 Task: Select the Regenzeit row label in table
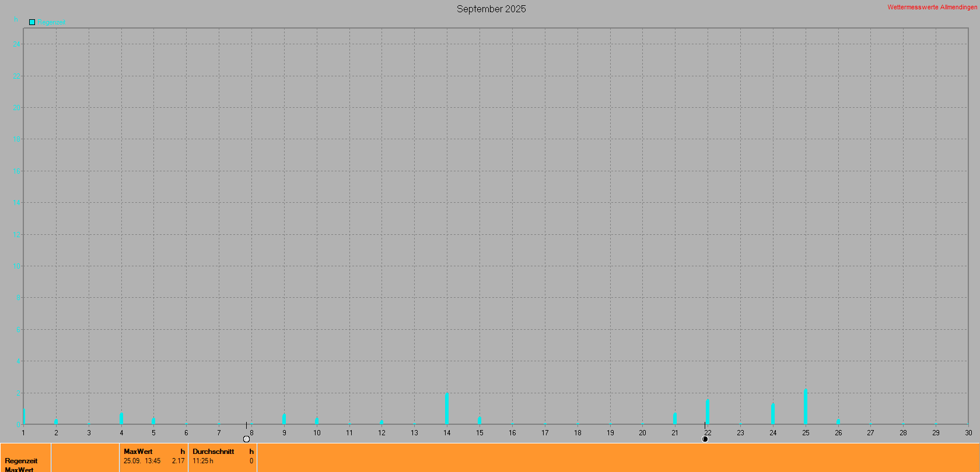coord(21,461)
